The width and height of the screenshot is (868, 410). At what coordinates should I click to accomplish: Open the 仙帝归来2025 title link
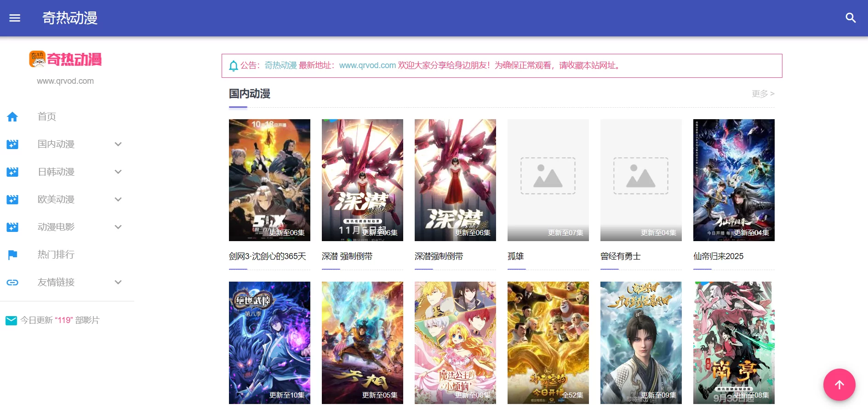tap(718, 256)
